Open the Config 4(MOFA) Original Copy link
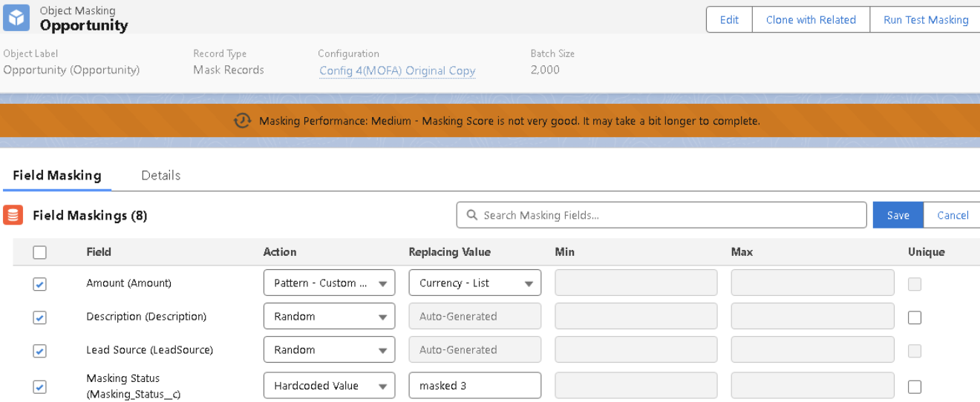 (397, 71)
